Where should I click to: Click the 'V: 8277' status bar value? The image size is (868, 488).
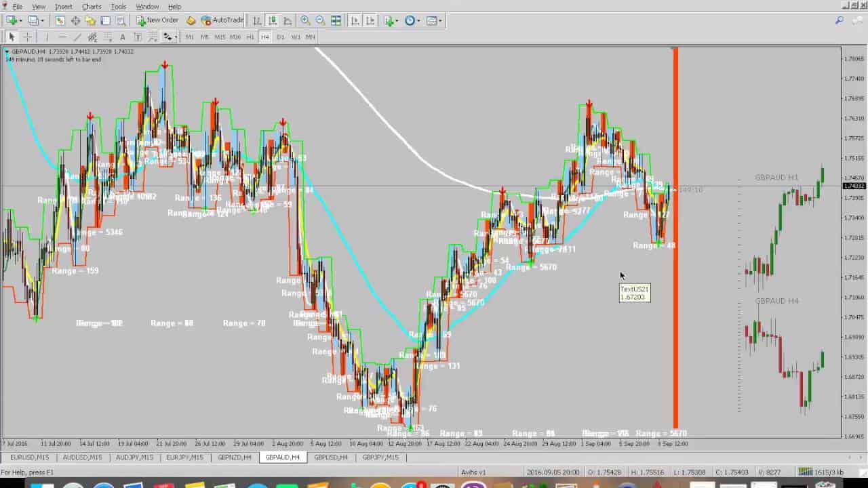tap(768, 472)
